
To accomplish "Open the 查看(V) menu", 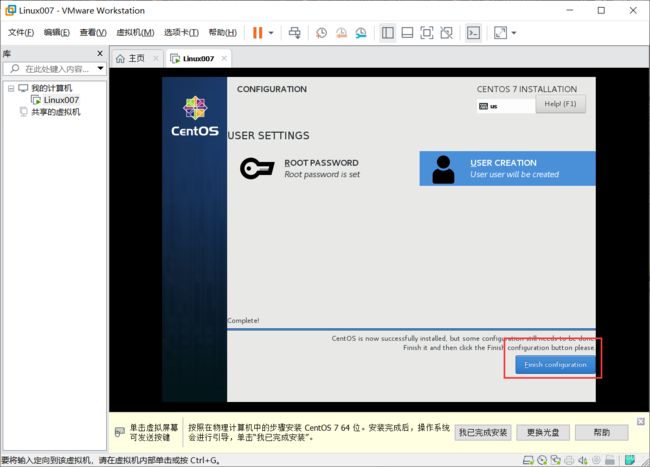I will (93, 32).
